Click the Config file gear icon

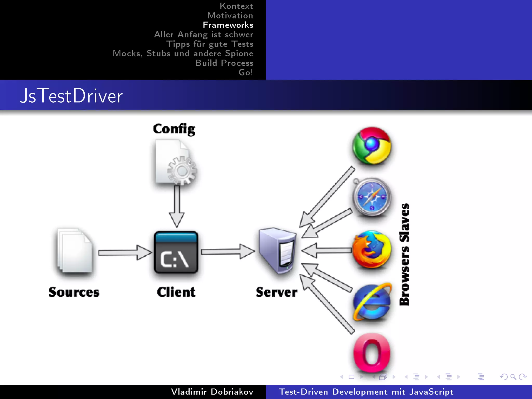pyautogui.click(x=176, y=162)
